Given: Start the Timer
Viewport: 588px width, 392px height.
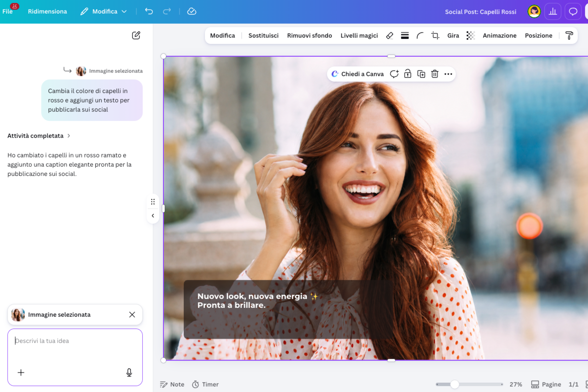Looking at the screenshot, I should pos(205,385).
